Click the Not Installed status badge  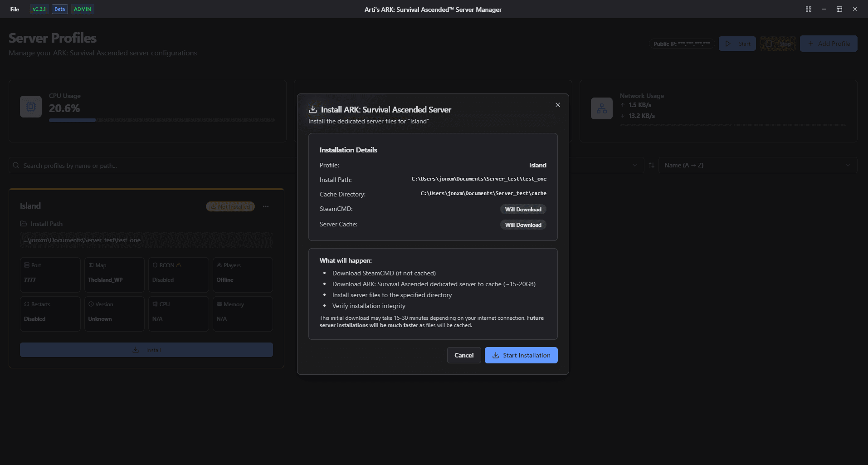point(230,206)
